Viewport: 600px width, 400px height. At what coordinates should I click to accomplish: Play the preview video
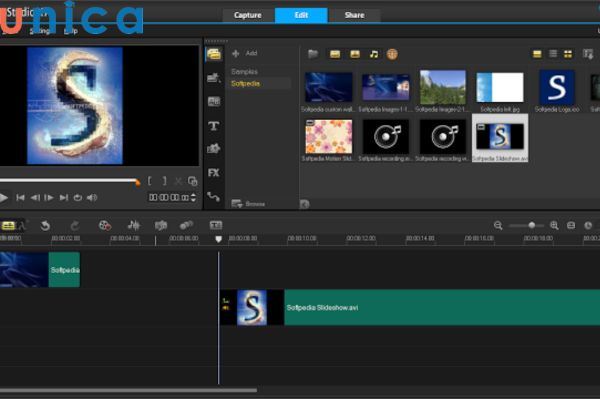click(4, 198)
